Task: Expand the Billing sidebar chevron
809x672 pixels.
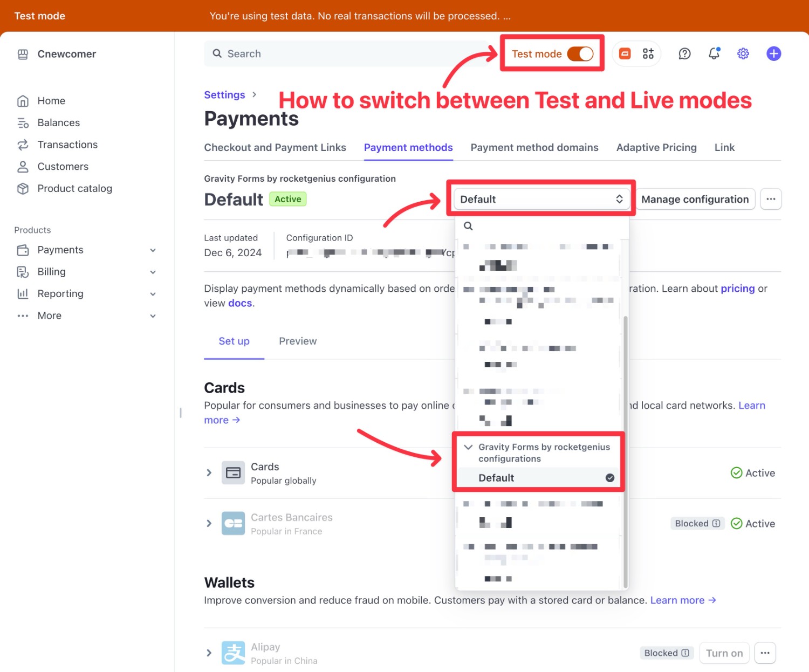Action: [x=153, y=272]
